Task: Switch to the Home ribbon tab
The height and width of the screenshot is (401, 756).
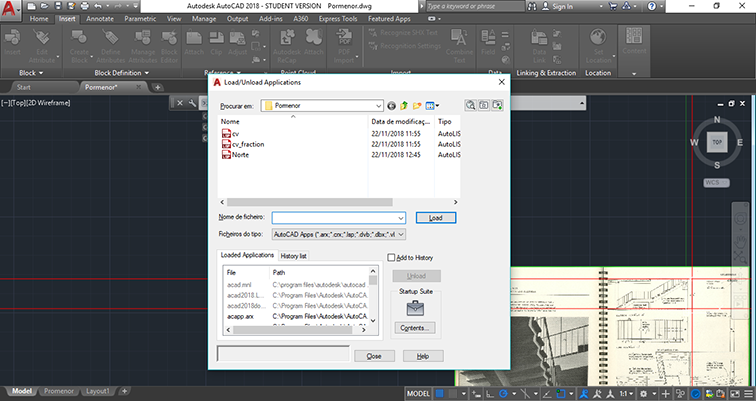Action: click(x=39, y=19)
